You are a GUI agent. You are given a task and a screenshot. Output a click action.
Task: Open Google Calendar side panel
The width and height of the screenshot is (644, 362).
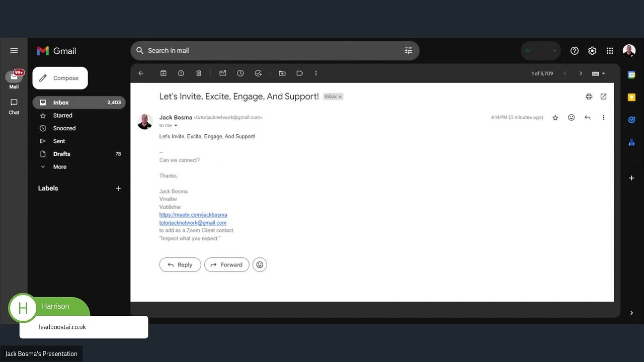pyautogui.click(x=631, y=75)
